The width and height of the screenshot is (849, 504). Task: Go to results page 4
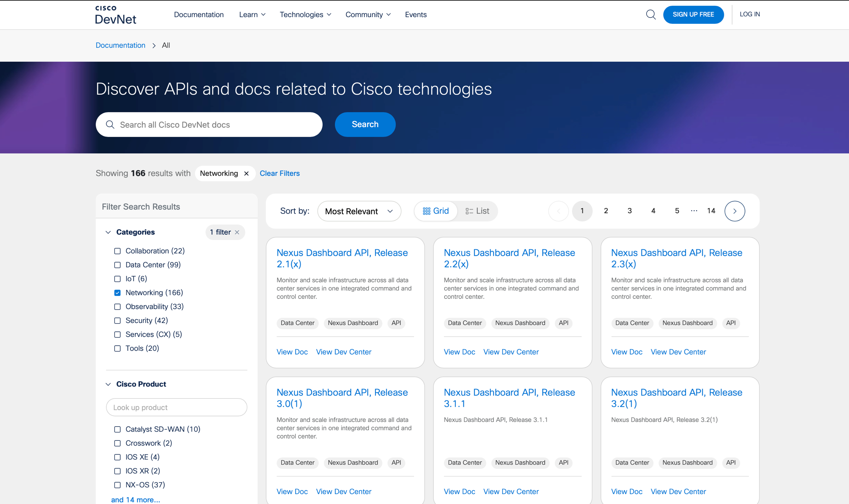click(653, 211)
